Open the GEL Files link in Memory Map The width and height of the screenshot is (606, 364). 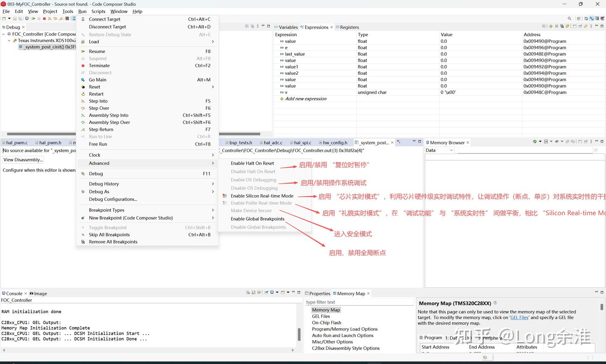520,318
